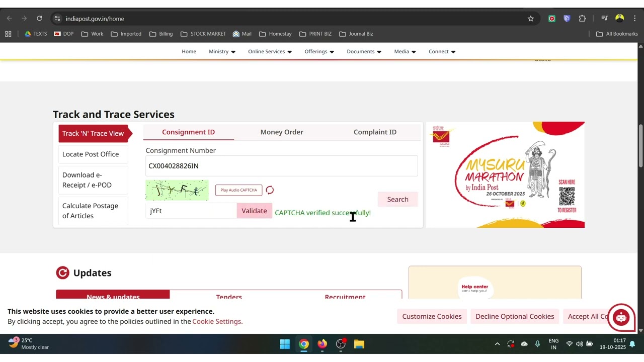Open the Chrome profile avatar
Image resolution: width=644 pixels, height=362 pixels.
620,19
